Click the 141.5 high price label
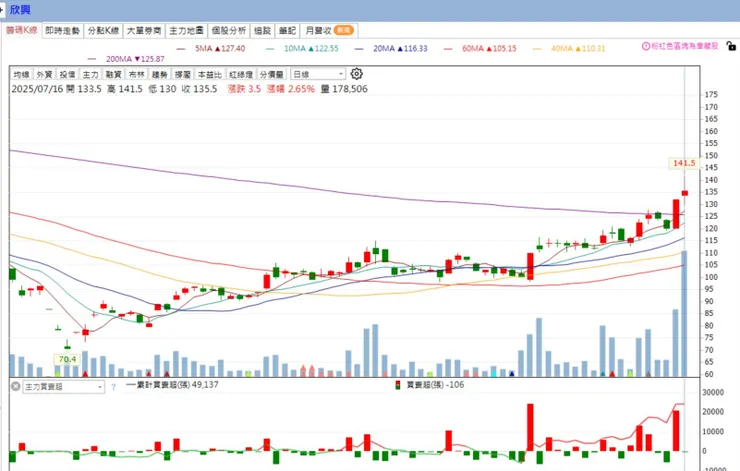This screenshot has width=740, height=471. [684, 163]
